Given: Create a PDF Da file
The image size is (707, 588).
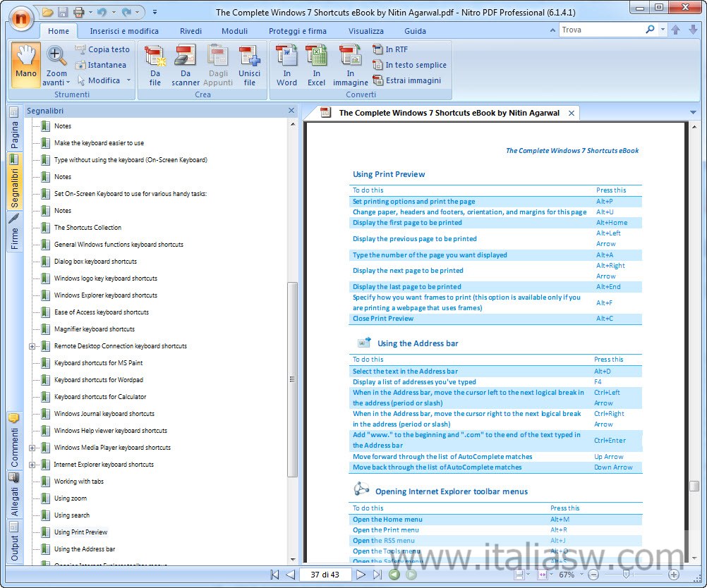Looking at the screenshot, I should (x=155, y=64).
